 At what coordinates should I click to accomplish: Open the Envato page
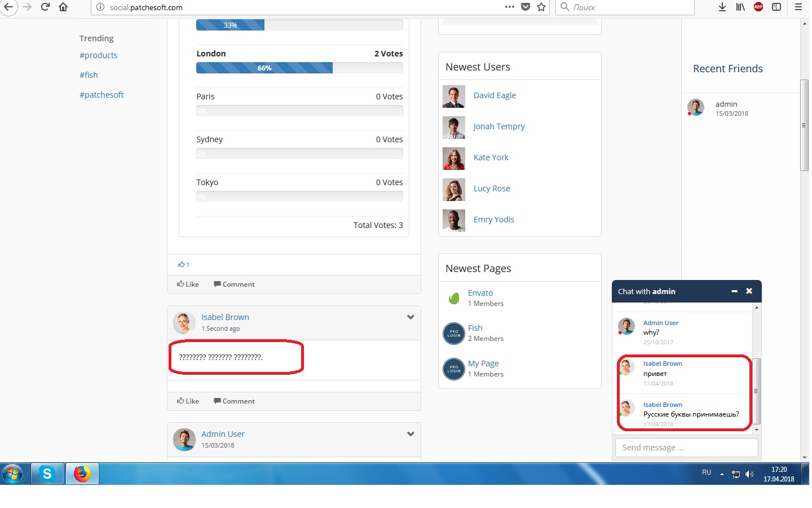click(480, 293)
